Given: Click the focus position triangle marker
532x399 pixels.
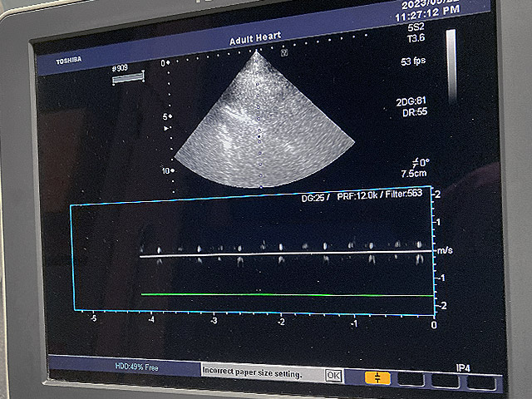Looking at the screenshot, I should coord(166,128).
